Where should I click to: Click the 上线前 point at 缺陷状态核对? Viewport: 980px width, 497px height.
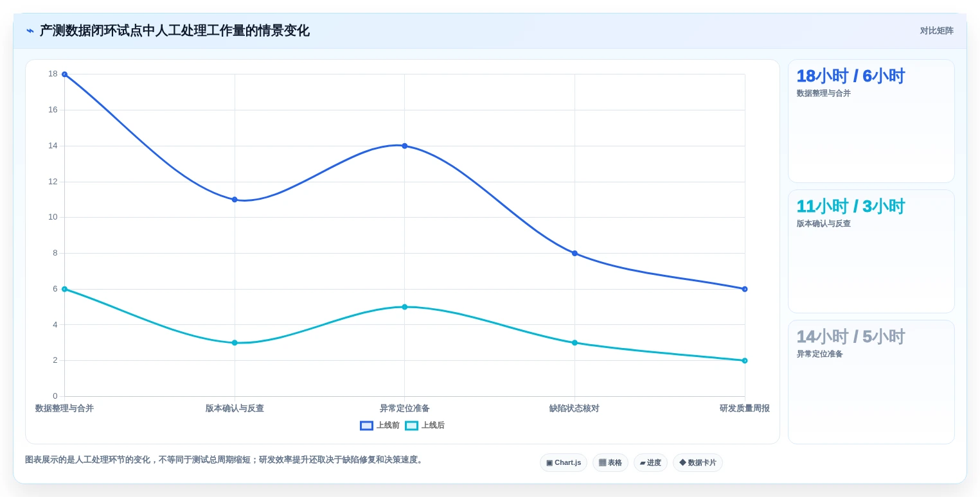click(x=575, y=253)
